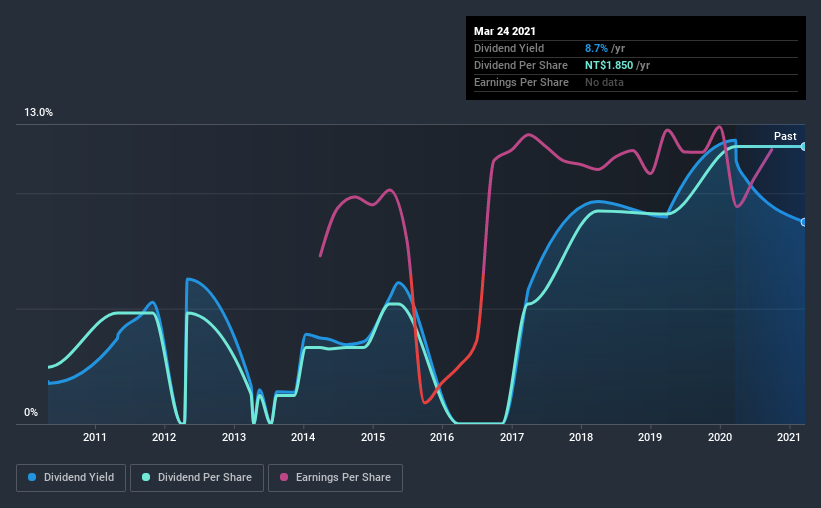Click the teal Dividend Per Share endpoint marker
This screenshot has width=821, height=508.
click(x=804, y=147)
